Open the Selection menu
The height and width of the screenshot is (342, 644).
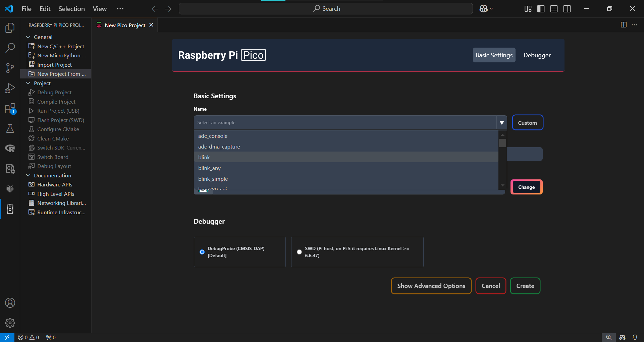point(71,9)
